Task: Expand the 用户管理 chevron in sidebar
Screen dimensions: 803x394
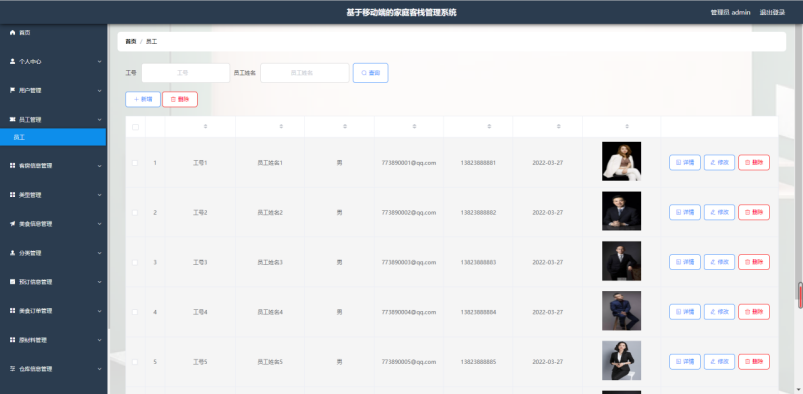Action: click(99, 91)
